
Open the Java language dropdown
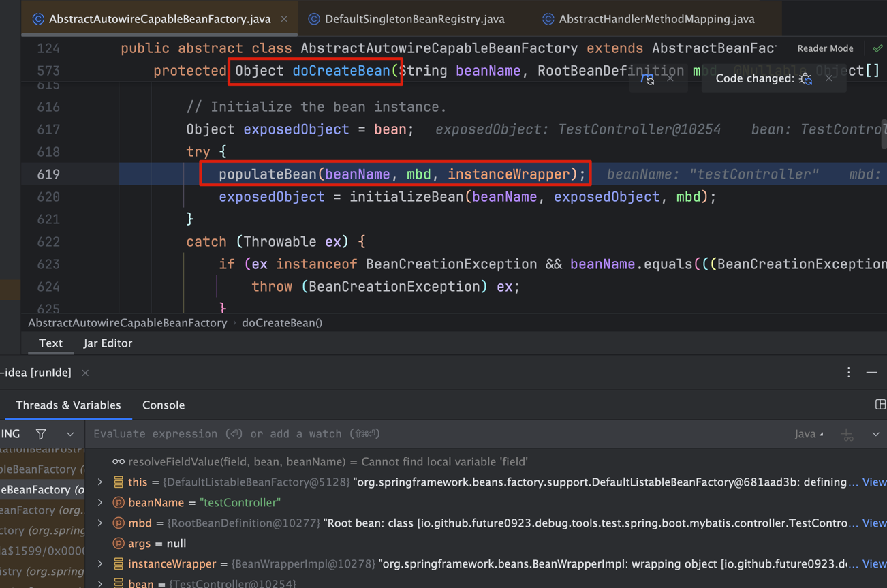point(809,434)
